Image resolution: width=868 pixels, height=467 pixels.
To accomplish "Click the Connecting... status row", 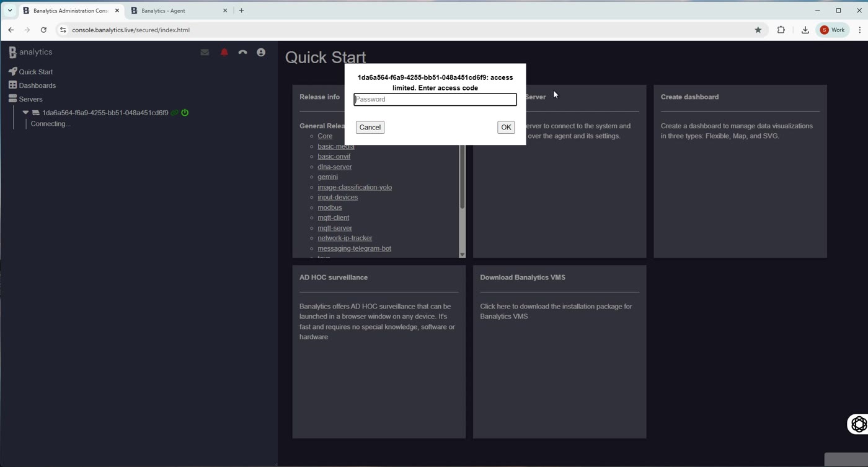I will click(51, 124).
